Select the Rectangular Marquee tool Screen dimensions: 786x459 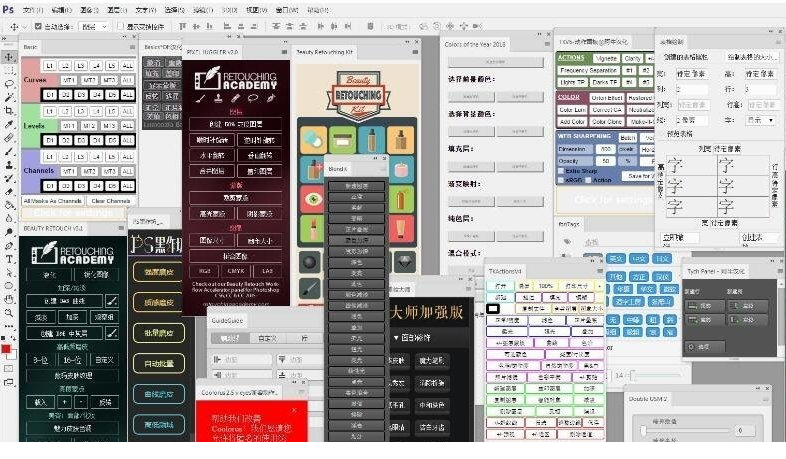coord(9,71)
